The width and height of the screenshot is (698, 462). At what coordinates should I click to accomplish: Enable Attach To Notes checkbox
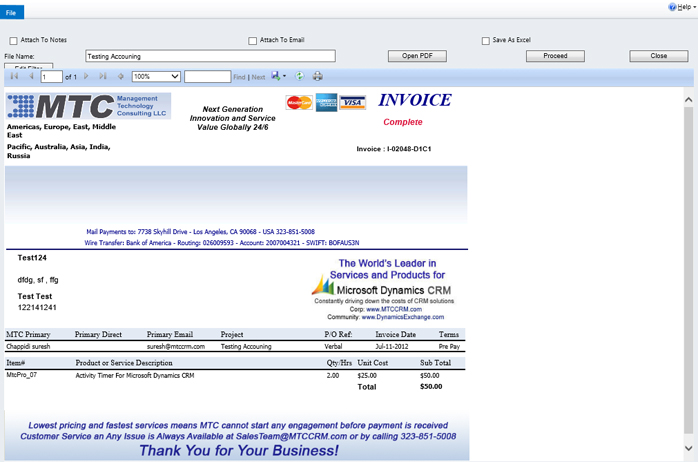(14, 41)
